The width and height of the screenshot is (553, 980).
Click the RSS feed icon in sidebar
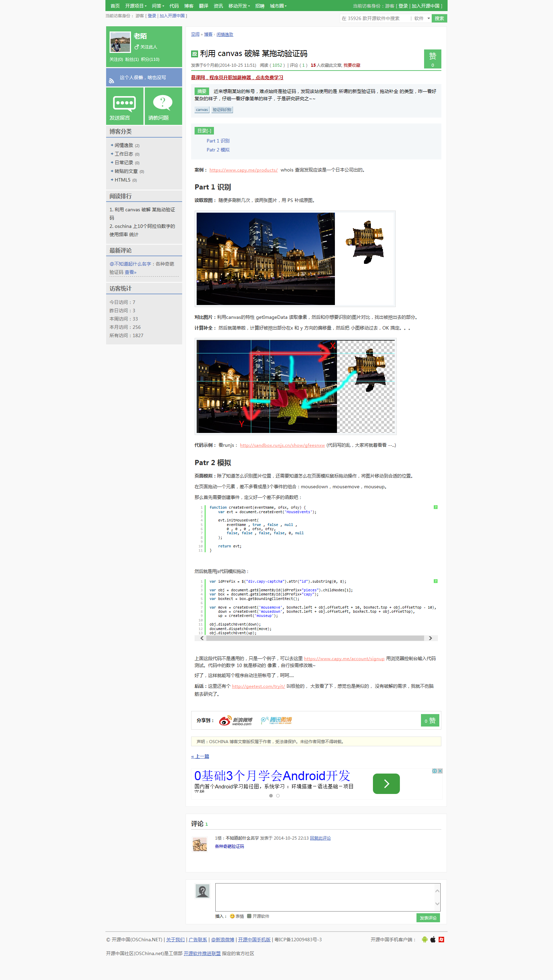click(x=111, y=81)
